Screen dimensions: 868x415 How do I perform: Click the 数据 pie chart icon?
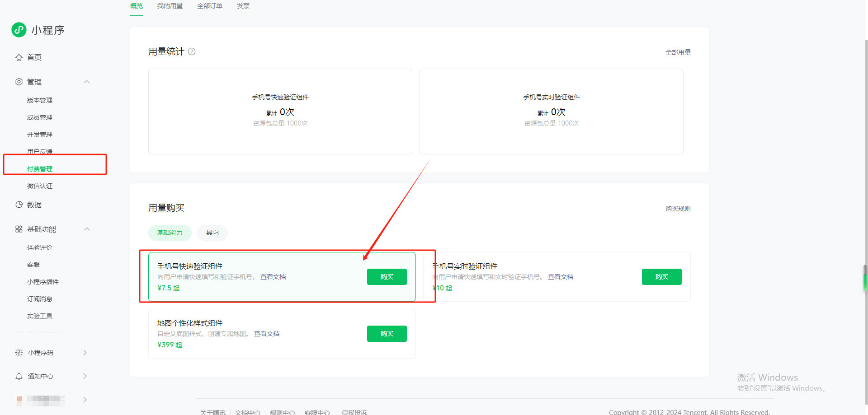point(19,205)
